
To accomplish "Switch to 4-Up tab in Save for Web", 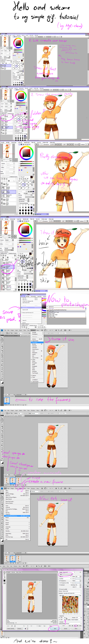I will point(20,572).
